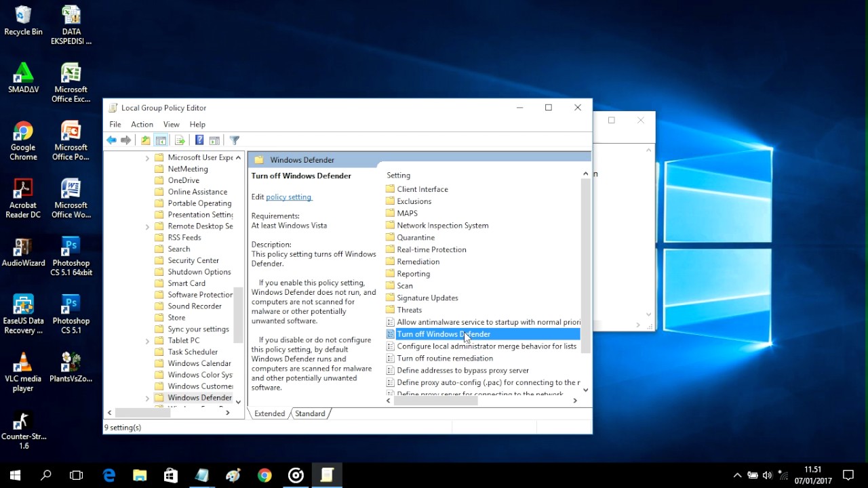Expand the Microsoft User Experience tree node
The height and width of the screenshot is (488, 868).
[x=147, y=158]
